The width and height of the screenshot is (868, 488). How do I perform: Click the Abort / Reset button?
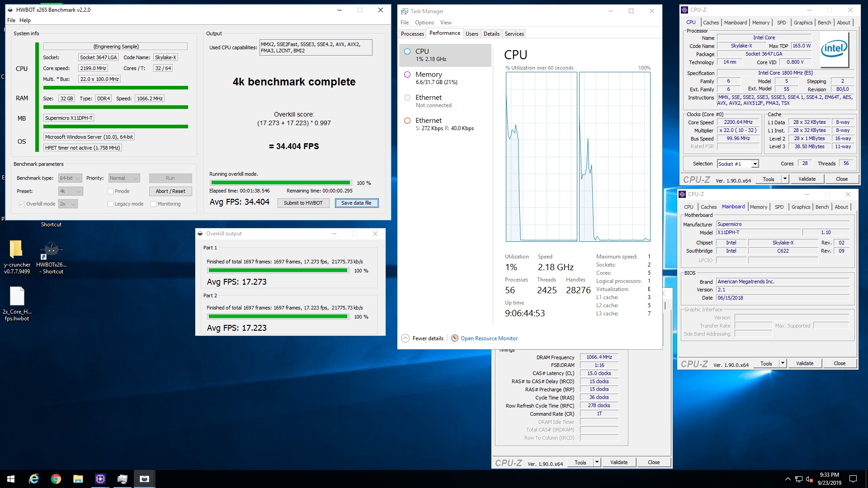[170, 191]
